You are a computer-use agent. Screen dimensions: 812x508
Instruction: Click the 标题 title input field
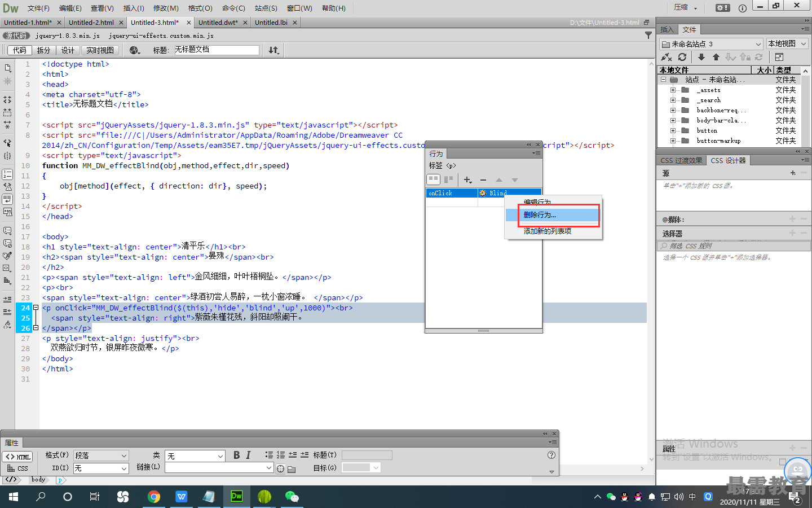pyautogui.click(x=217, y=50)
